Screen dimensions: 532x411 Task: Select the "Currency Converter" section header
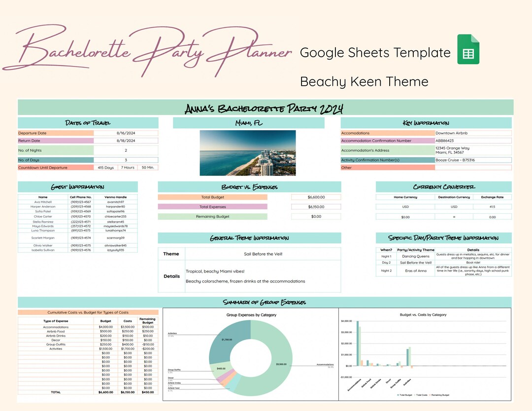pos(444,187)
